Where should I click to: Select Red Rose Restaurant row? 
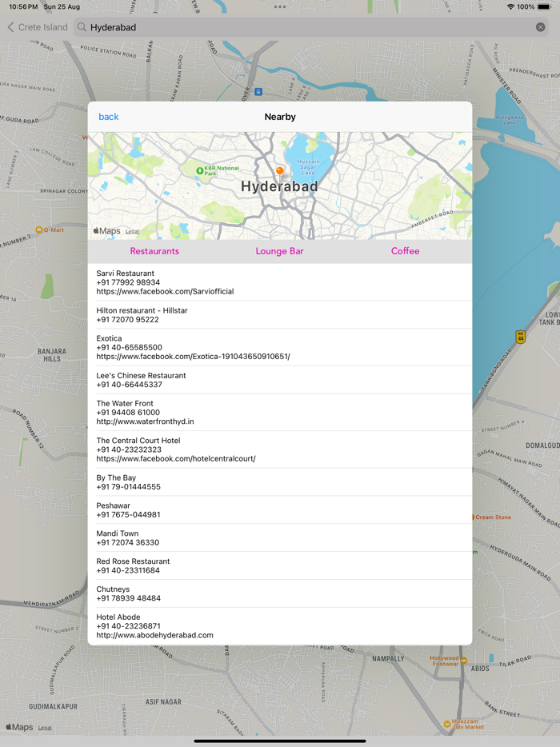(280, 565)
